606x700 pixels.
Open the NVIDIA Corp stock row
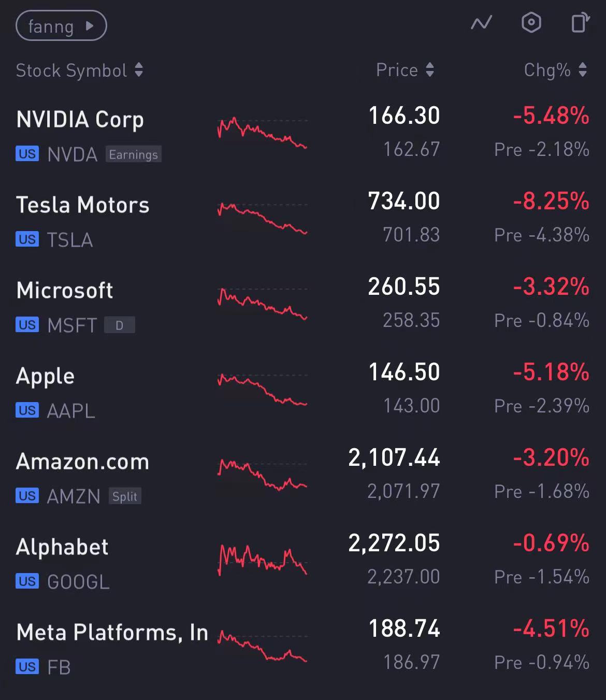click(80, 120)
